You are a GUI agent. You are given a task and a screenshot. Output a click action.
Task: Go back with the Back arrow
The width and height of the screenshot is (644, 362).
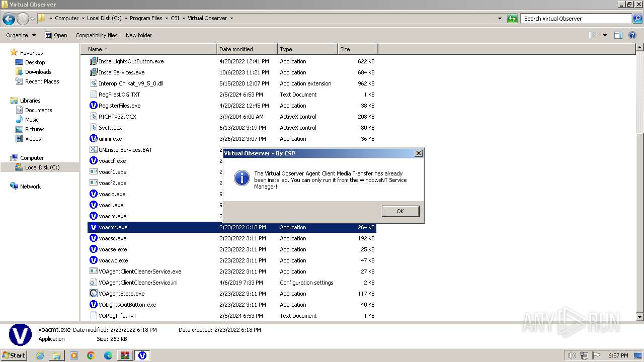9,19
